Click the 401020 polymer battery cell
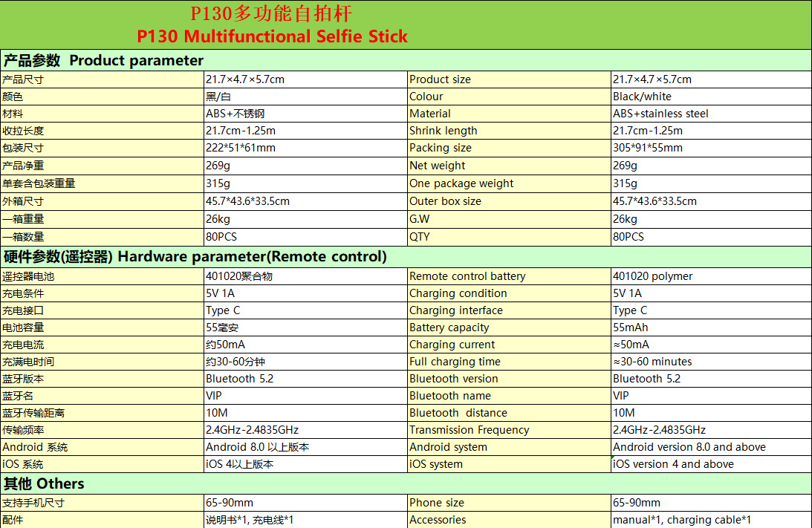Screen dimensions: 812x528 [x=711, y=276]
